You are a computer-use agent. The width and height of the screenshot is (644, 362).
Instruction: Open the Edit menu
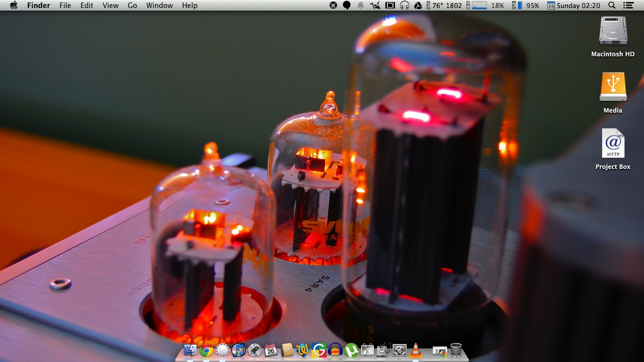coord(87,6)
